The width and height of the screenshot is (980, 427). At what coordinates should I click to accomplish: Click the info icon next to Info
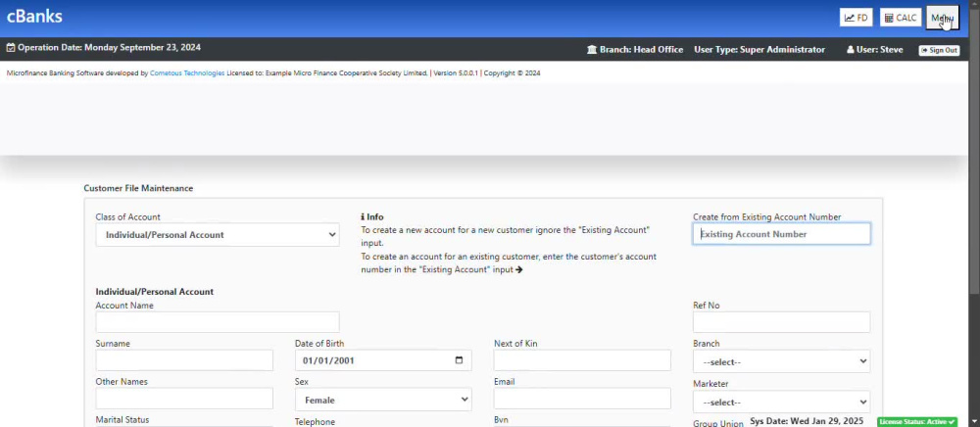[363, 216]
